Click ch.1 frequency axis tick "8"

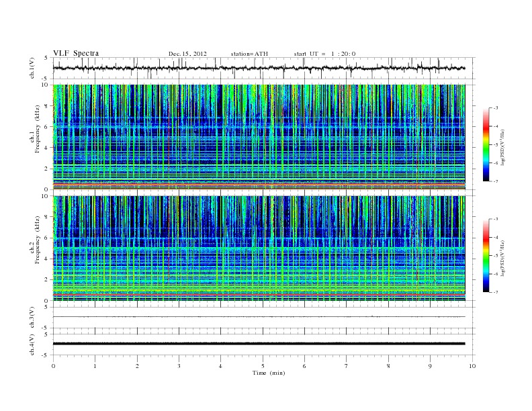(46, 106)
